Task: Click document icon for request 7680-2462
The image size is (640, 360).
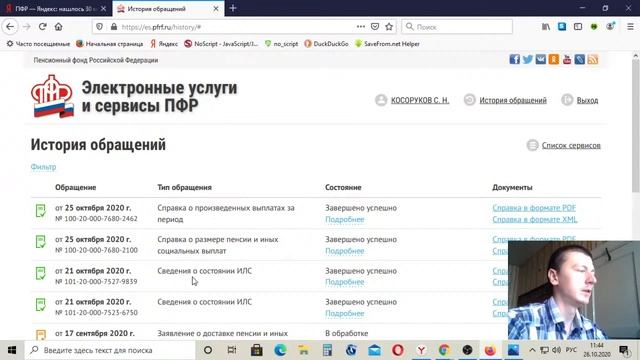Action: point(40,211)
